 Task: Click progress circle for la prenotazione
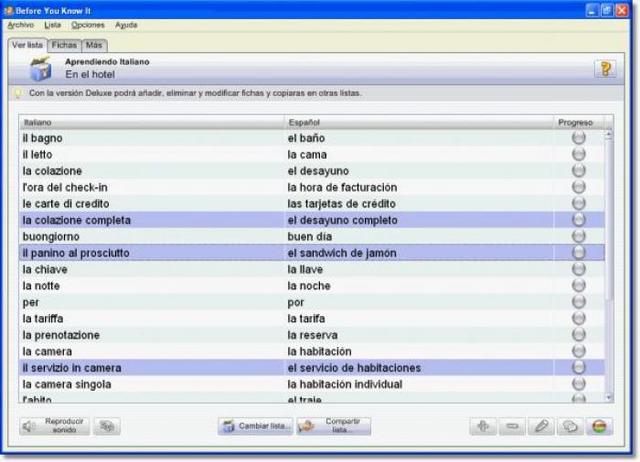tap(579, 335)
